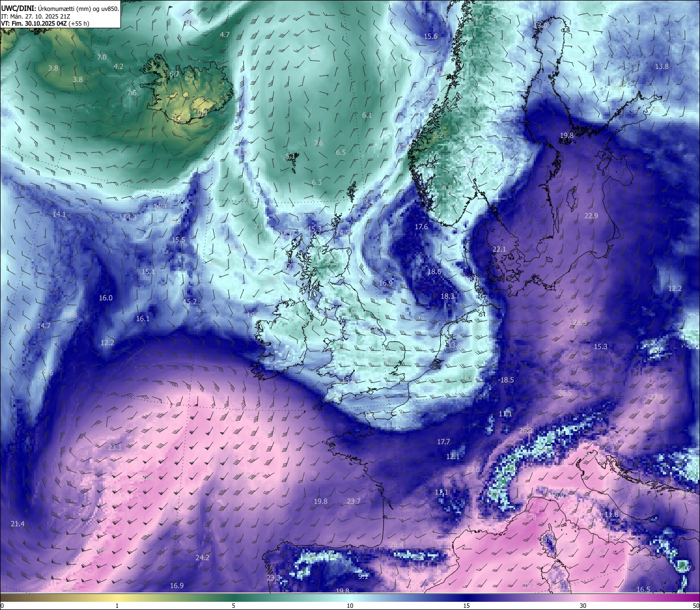
Task: Click the 15 label on the colour scale
Action: pyautogui.click(x=466, y=606)
